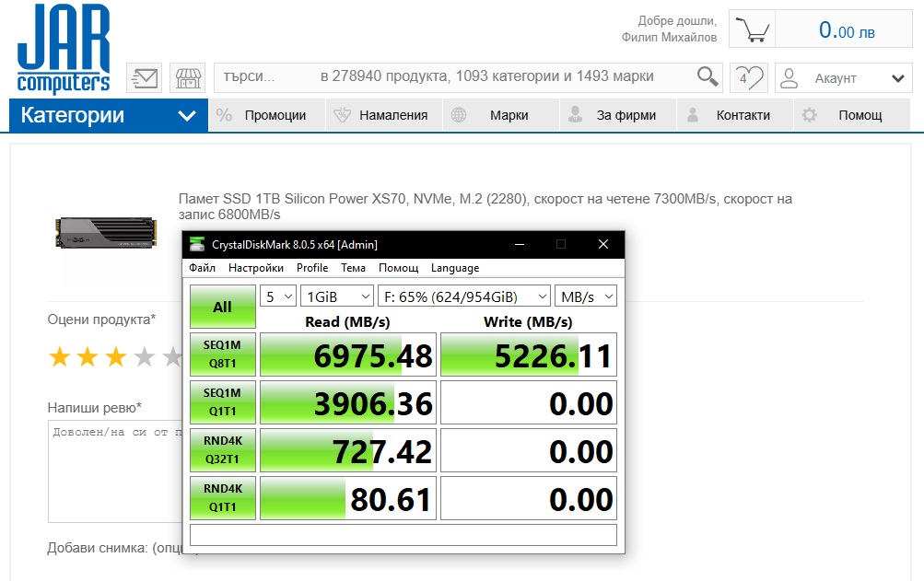Click the gear icon beside Помощ
Viewport: 924px width, 581px height.
[809, 115]
